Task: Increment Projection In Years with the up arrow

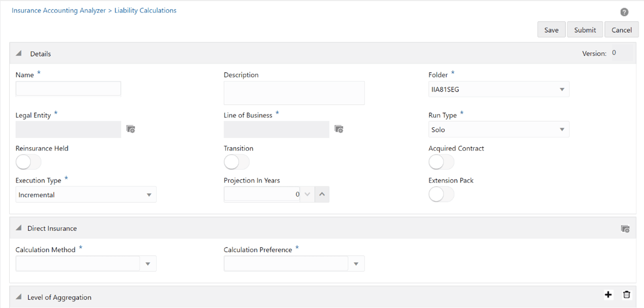Action: 322,194
